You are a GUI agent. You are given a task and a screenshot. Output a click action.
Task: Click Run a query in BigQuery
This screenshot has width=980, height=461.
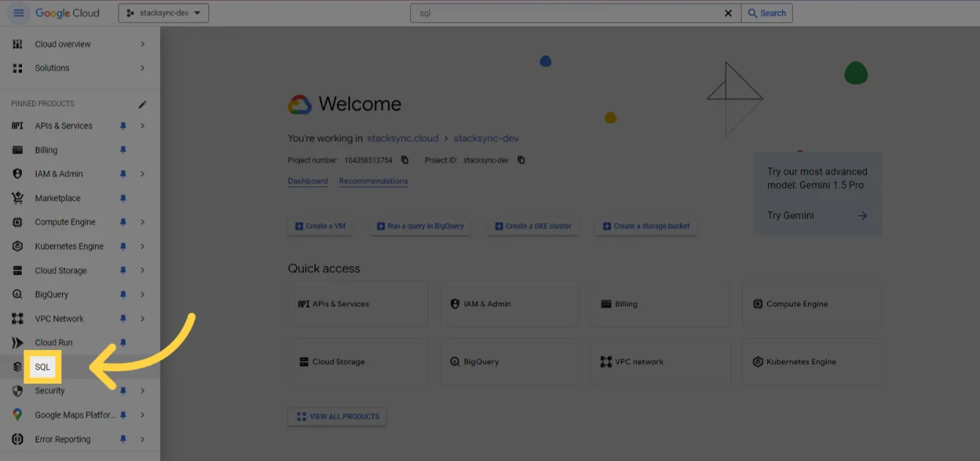(421, 226)
